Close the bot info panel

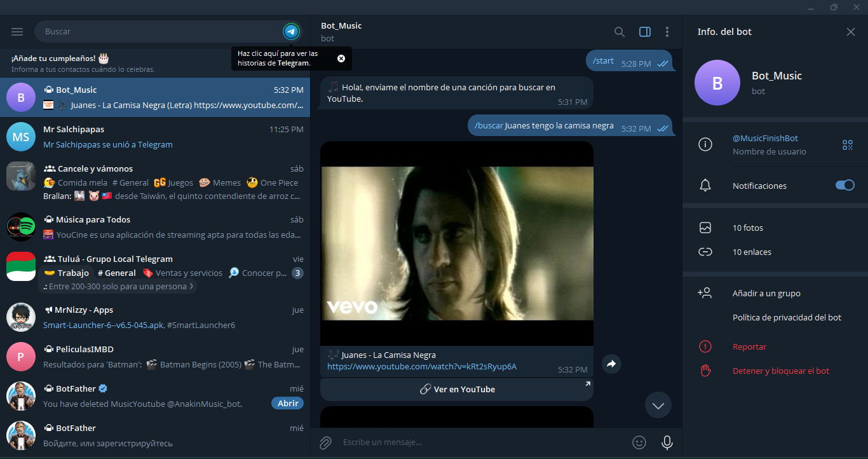coord(850,32)
